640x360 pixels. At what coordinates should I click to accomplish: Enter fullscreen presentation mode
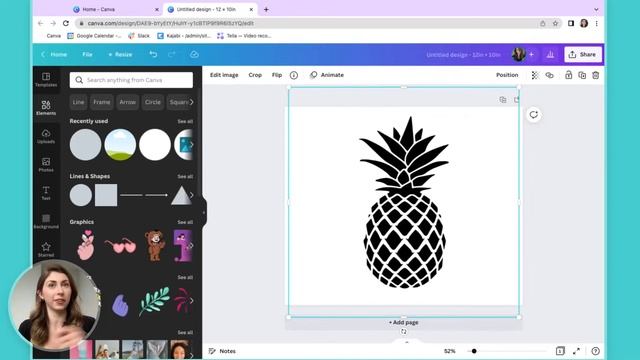pos(576,351)
